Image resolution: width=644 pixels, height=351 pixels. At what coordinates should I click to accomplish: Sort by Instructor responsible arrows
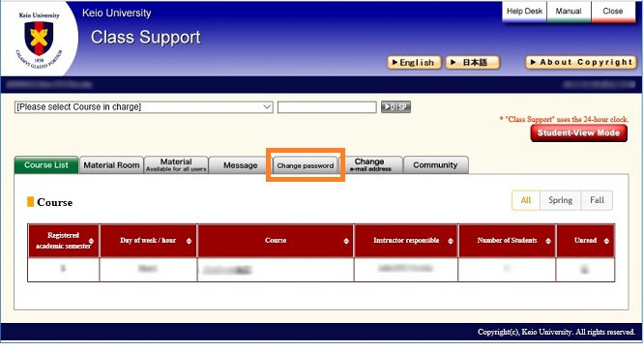tap(451, 241)
